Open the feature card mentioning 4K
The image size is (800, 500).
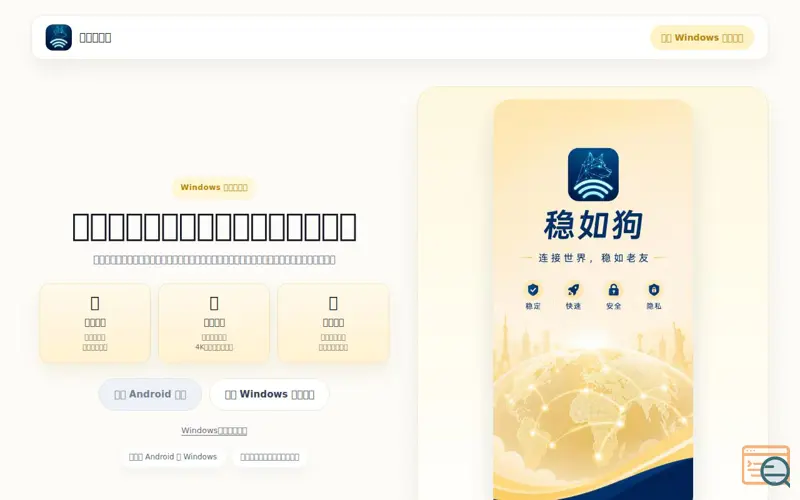click(x=214, y=323)
